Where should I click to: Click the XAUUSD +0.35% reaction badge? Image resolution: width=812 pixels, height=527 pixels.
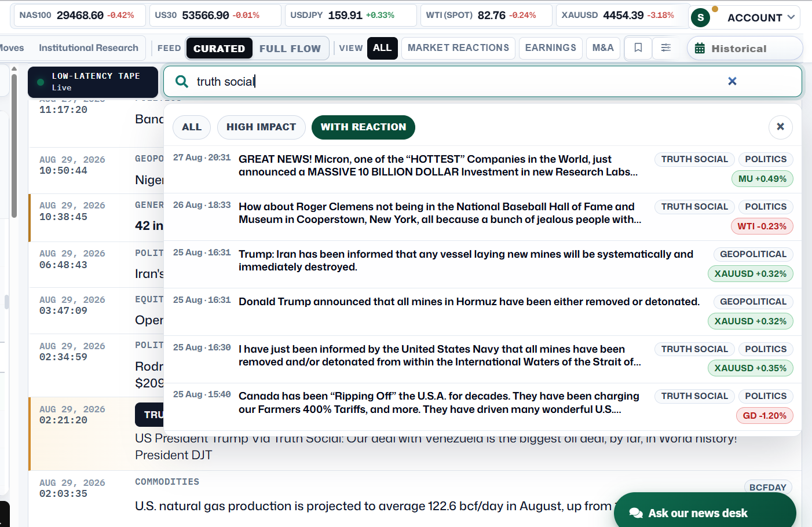tap(750, 368)
